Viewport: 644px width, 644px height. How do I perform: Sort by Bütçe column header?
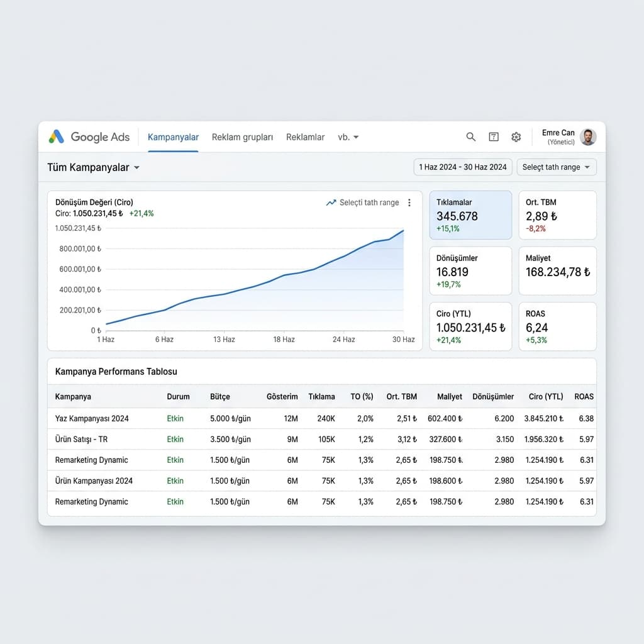click(x=219, y=397)
